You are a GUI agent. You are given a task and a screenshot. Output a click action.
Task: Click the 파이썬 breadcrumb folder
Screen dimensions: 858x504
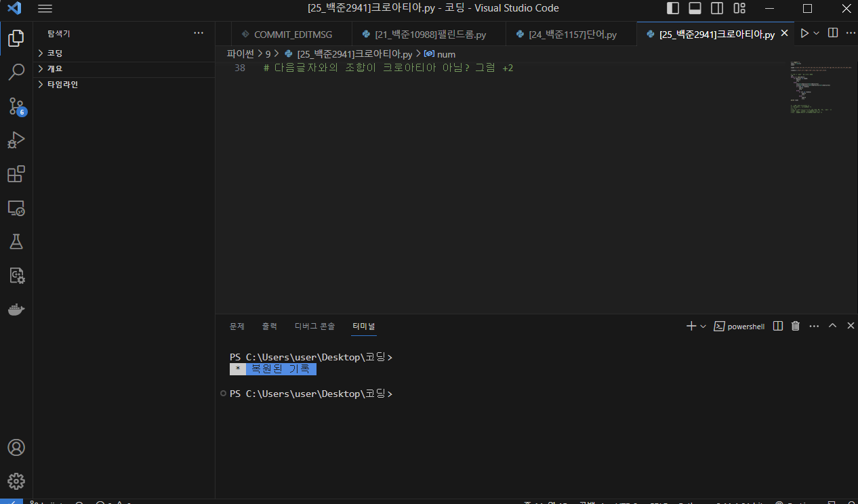pyautogui.click(x=241, y=54)
